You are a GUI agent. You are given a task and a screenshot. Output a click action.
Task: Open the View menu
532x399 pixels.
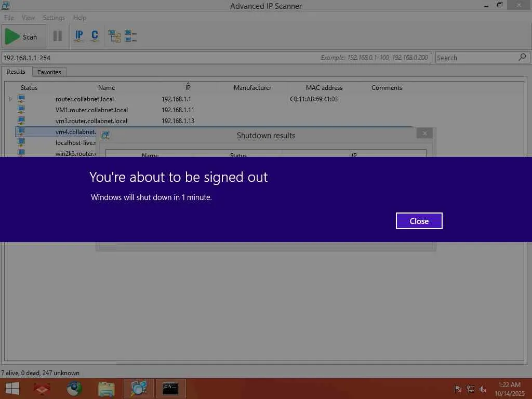pos(28,18)
